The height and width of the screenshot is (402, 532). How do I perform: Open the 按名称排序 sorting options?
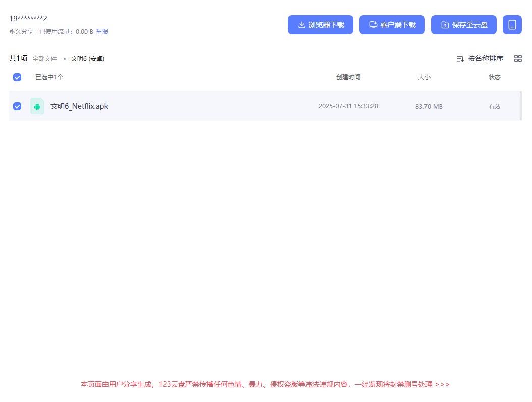pyautogui.click(x=485, y=58)
